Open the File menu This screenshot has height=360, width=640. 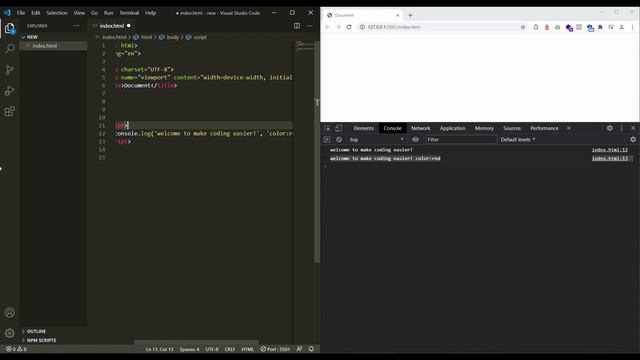21,13
